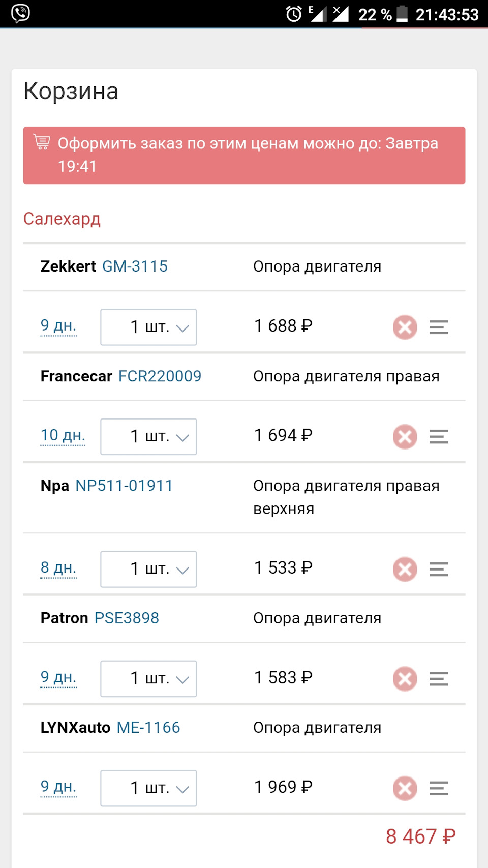Open the options menu for LYNXauto ME-1166
Image resolution: width=488 pixels, height=868 pixels.
[x=439, y=788]
